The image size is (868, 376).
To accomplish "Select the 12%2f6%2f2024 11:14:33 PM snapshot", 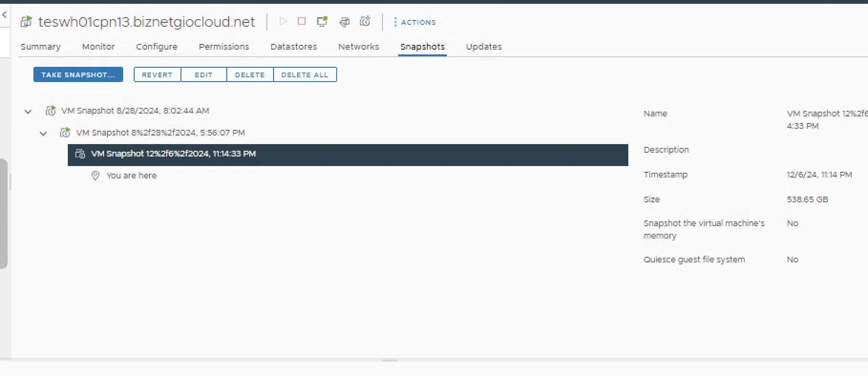I will click(173, 154).
